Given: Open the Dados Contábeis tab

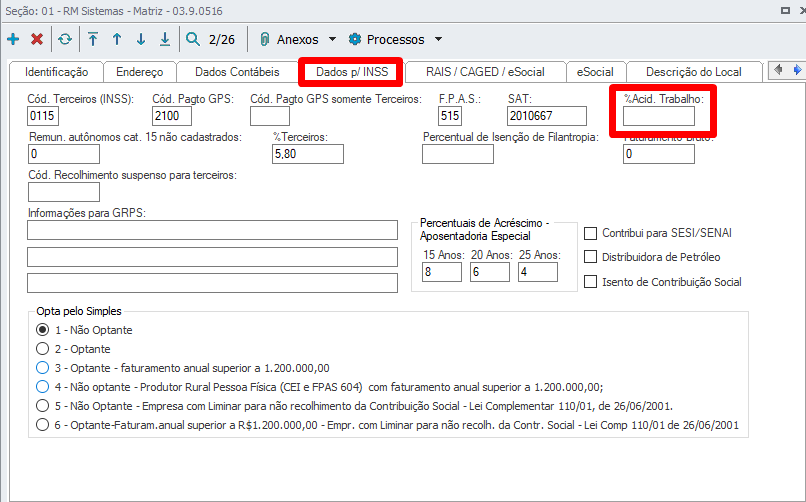Looking at the screenshot, I should pyautogui.click(x=237, y=72).
